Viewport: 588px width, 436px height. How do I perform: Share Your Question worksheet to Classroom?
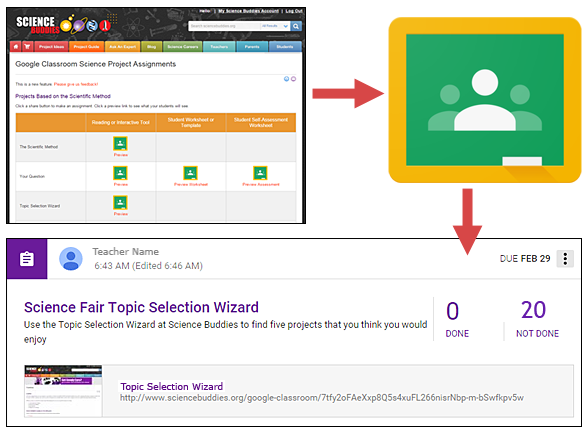(x=190, y=173)
